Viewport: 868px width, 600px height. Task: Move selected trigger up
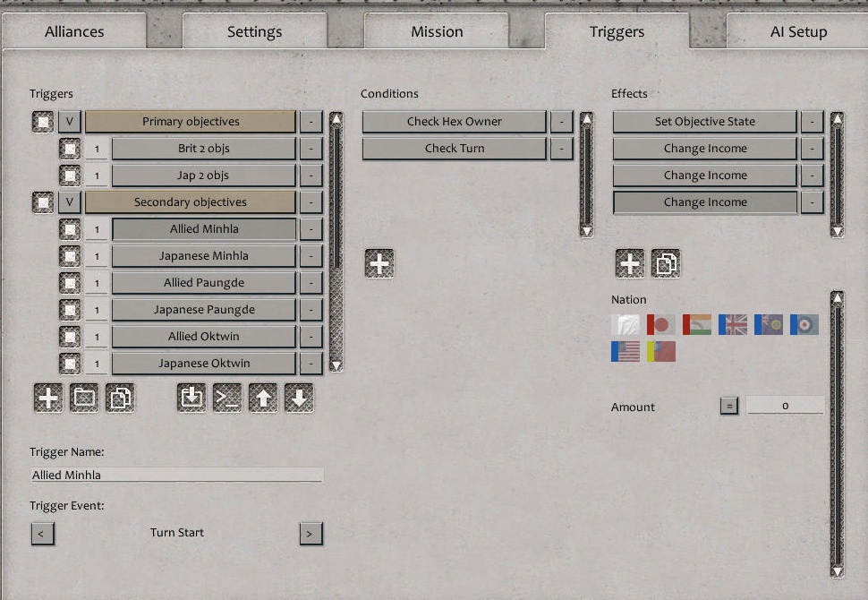tap(263, 398)
